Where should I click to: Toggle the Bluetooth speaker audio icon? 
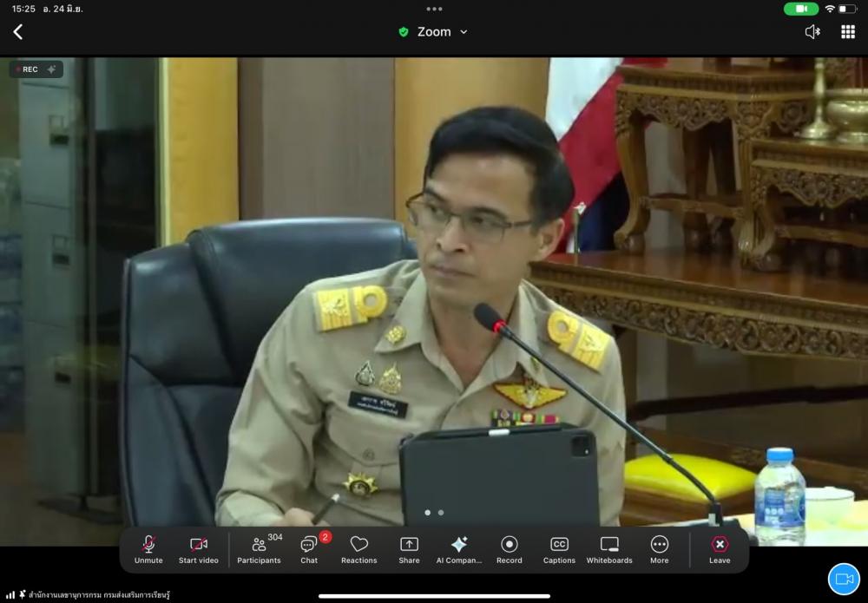(812, 32)
